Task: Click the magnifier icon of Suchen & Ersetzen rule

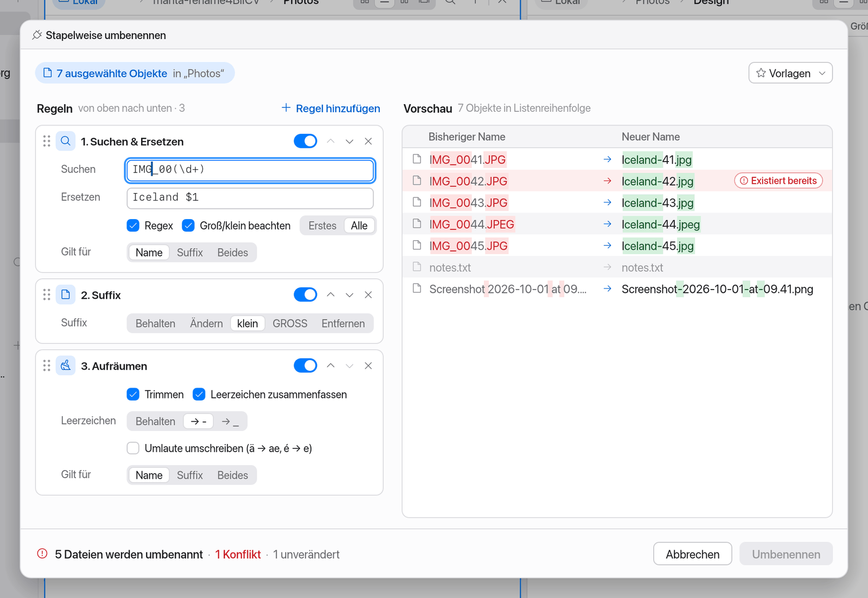Action: tap(66, 142)
